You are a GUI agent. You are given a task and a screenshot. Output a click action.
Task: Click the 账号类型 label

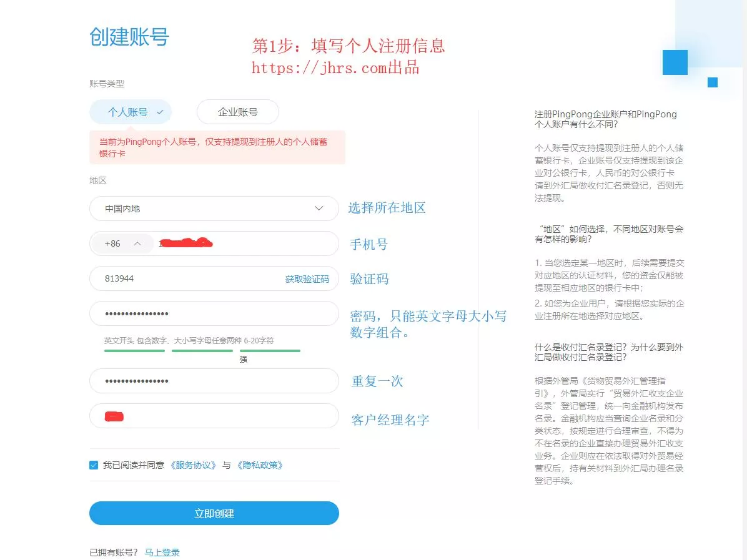[x=107, y=83]
